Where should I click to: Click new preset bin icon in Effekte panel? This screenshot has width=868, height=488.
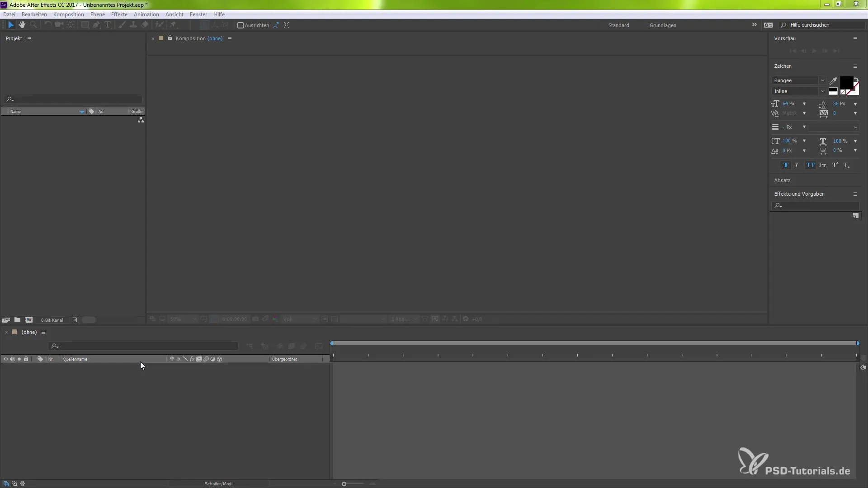pos(856,216)
